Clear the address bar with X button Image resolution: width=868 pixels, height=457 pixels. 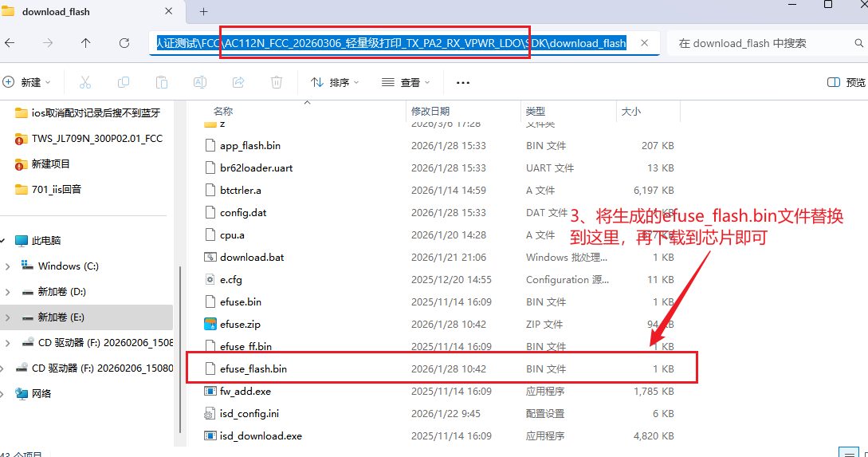pyautogui.click(x=644, y=42)
